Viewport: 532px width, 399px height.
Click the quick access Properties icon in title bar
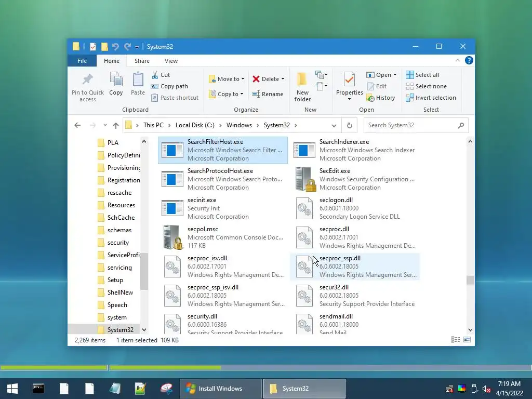[x=92, y=47]
